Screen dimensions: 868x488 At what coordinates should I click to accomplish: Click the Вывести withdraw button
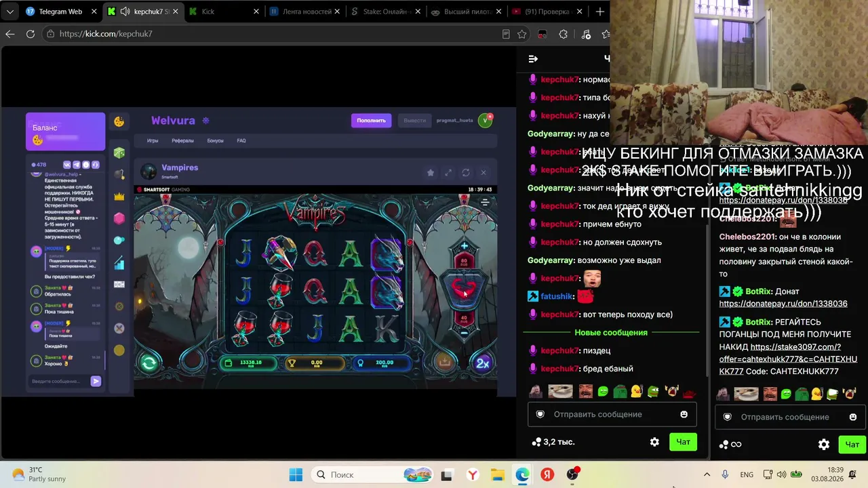point(414,121)
